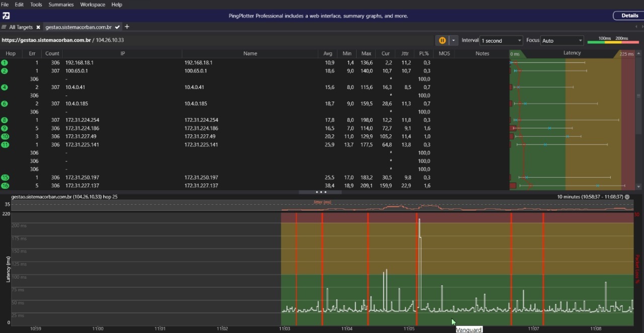
Task: Expand the Focus Auto dropdown
Action: (562, 40)
